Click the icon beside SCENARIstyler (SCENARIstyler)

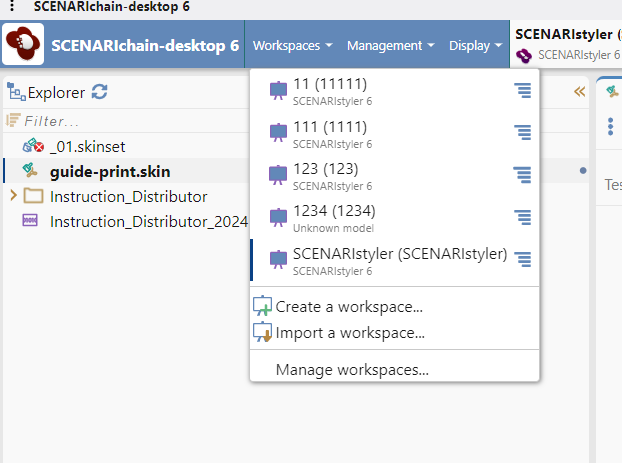point(278,259)
